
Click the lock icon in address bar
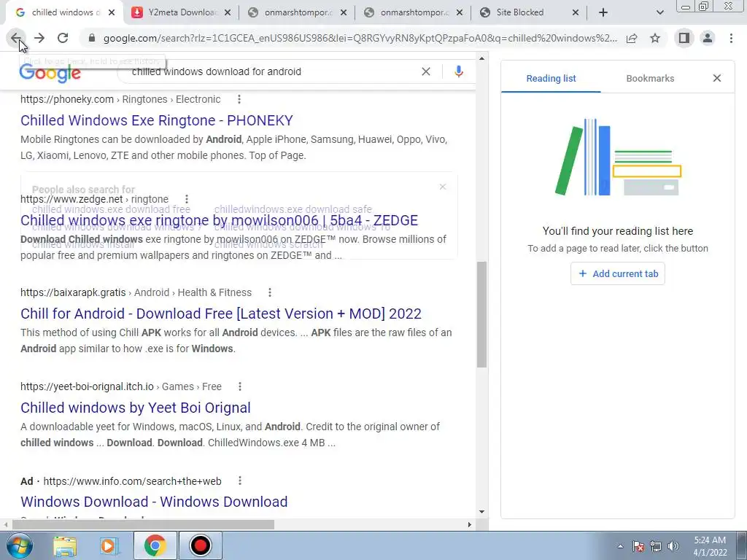[92, 38]
